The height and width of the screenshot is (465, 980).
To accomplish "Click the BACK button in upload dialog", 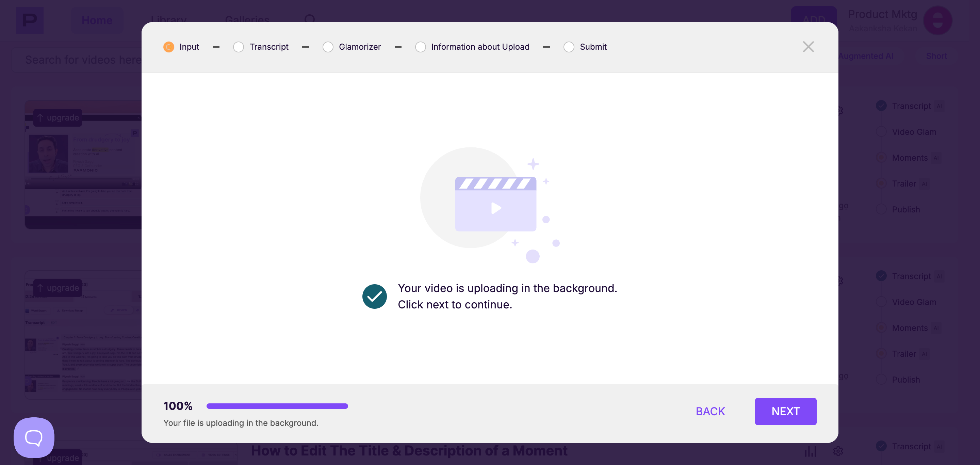I will click(710, 411).
